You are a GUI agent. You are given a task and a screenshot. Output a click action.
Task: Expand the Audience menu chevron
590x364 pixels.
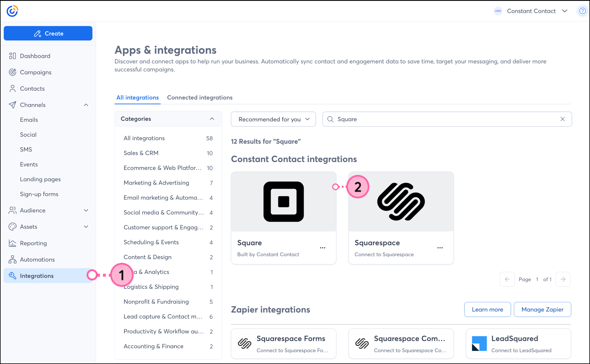pos(86,210)
